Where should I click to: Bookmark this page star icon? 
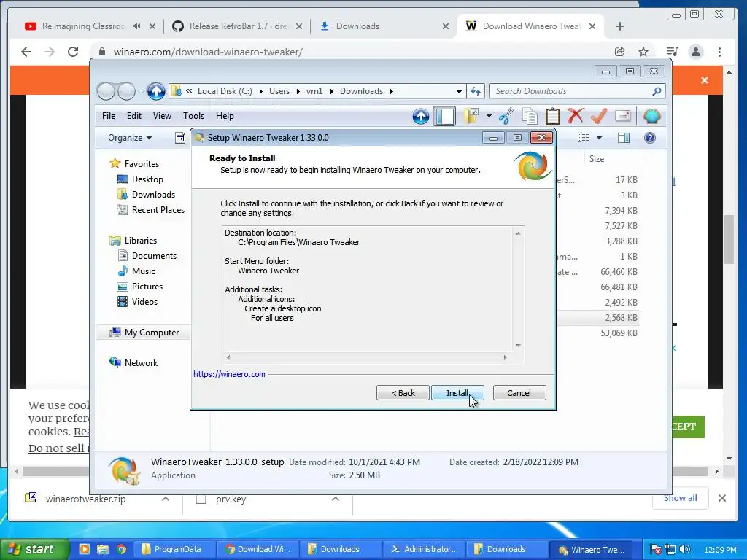(643, 52)
